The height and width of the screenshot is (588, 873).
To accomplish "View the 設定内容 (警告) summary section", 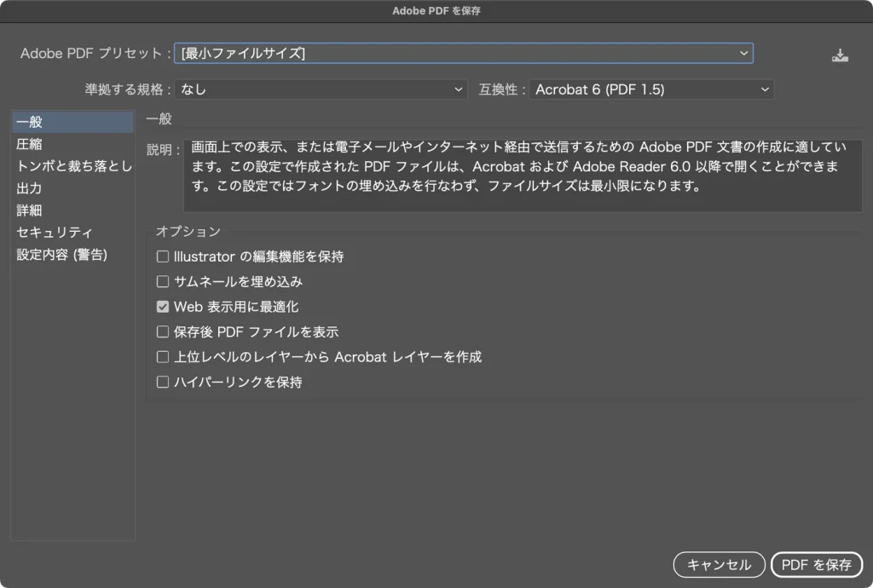I will pyautogui.click(x=72, y=255).
